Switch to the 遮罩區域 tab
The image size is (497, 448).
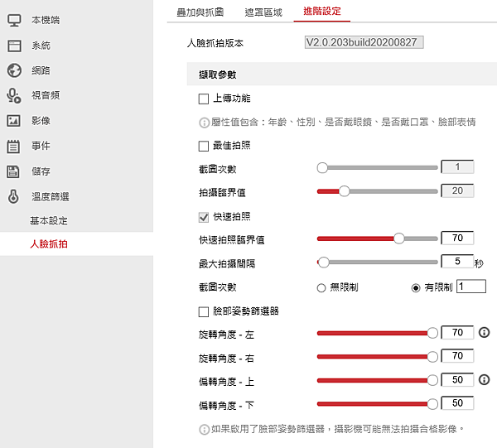[x=263, y=12]
